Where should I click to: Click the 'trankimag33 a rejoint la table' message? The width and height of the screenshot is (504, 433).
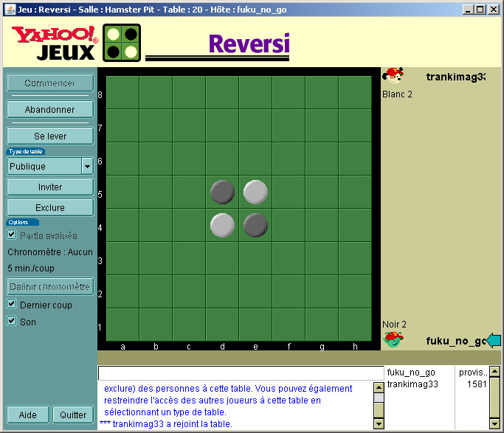(166, 424)
